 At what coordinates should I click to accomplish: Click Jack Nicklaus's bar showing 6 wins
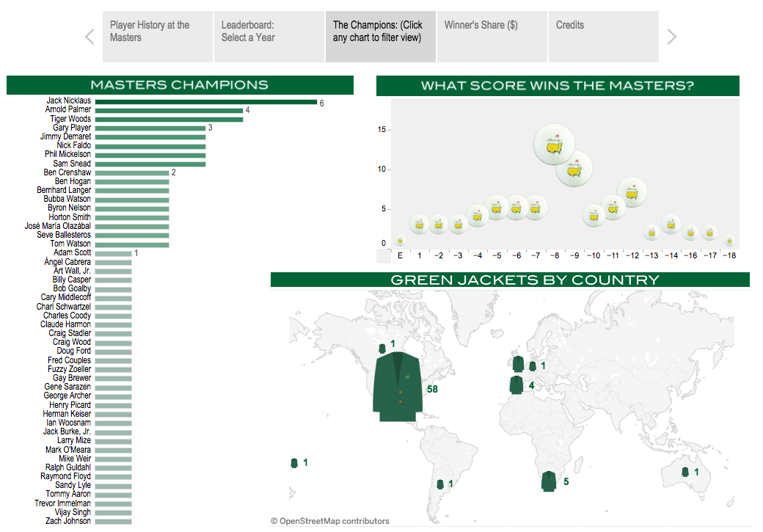(x=206, y=102)
